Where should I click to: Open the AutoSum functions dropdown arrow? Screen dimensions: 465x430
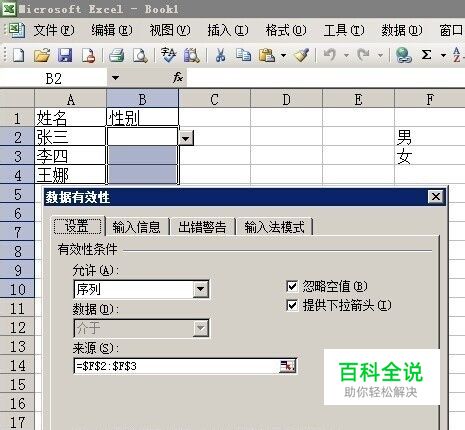pos(443,55)
